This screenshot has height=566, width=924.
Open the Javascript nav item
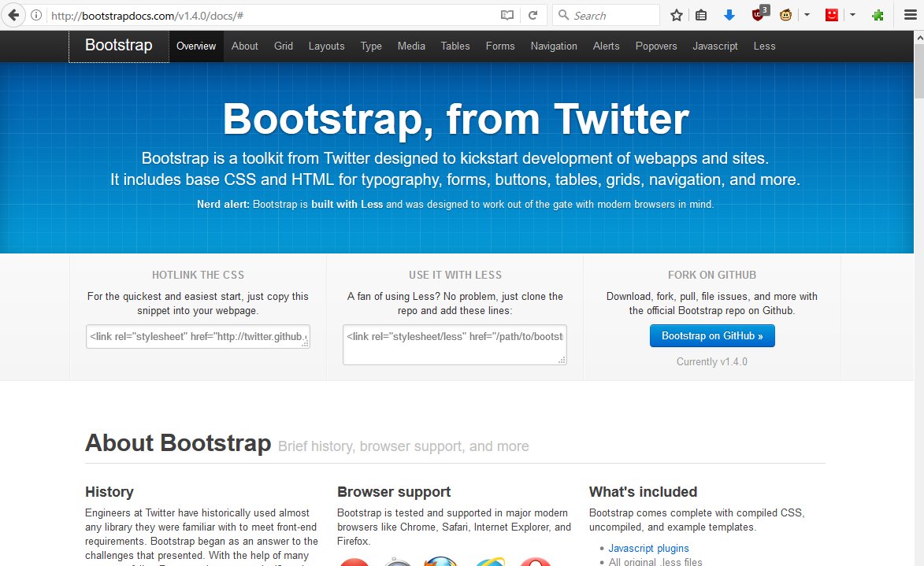715,46
